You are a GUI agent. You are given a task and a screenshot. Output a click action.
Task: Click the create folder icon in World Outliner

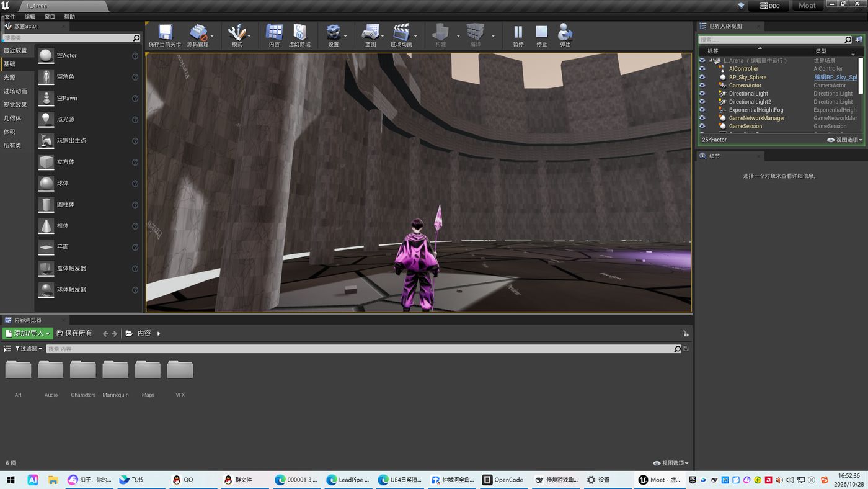pyautogui.click(x=859, y=40)
